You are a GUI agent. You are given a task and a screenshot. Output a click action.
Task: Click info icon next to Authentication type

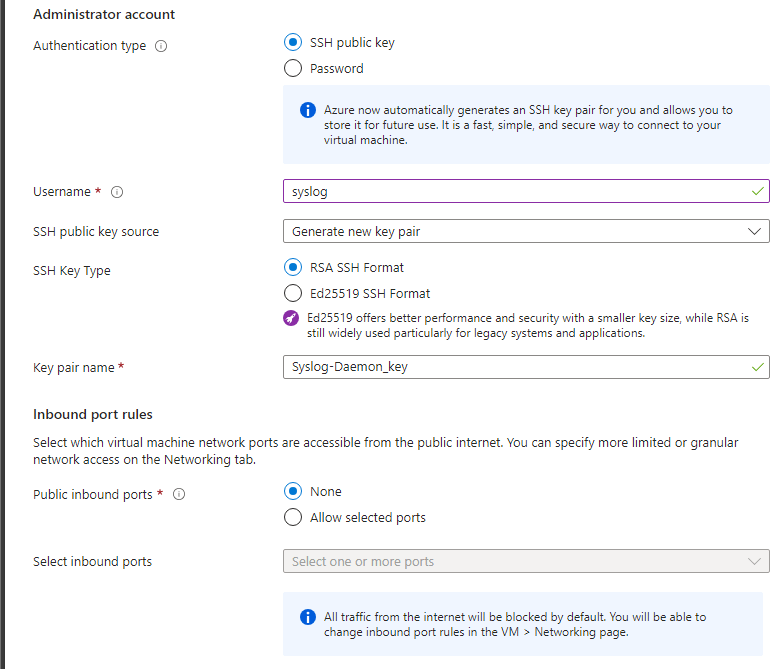click(x=161, y=46)
